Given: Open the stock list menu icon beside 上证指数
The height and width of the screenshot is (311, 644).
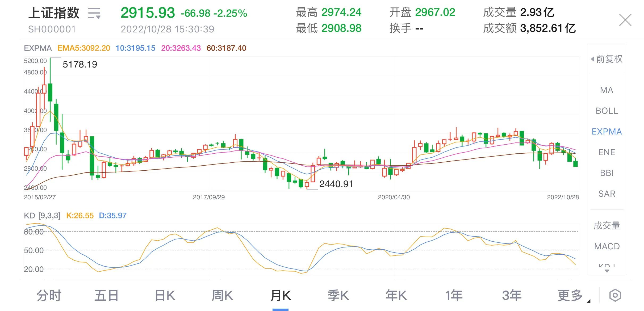Looking at the screenshot, I should coord(94,13).
